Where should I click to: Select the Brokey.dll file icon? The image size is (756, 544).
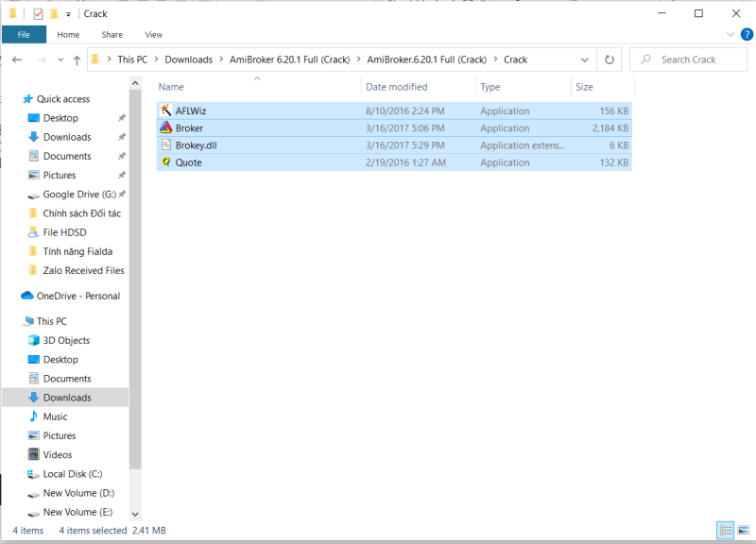tap(165, 145)
